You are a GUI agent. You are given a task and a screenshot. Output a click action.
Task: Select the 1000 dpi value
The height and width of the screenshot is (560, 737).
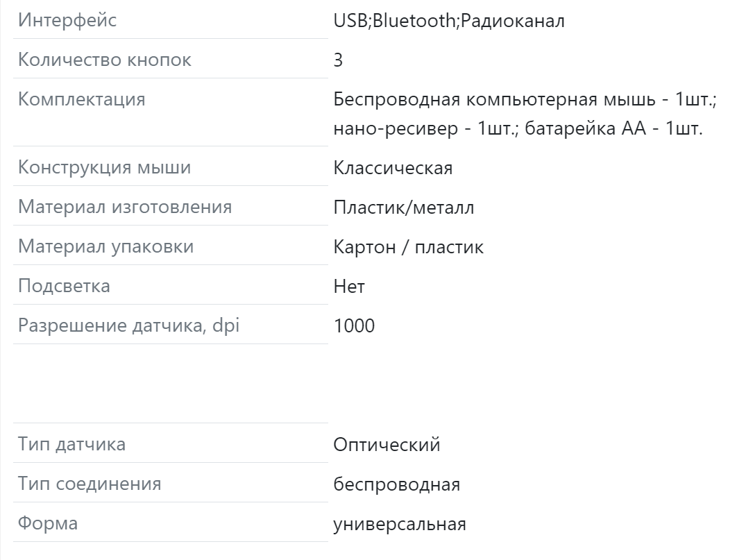[354, 325]
